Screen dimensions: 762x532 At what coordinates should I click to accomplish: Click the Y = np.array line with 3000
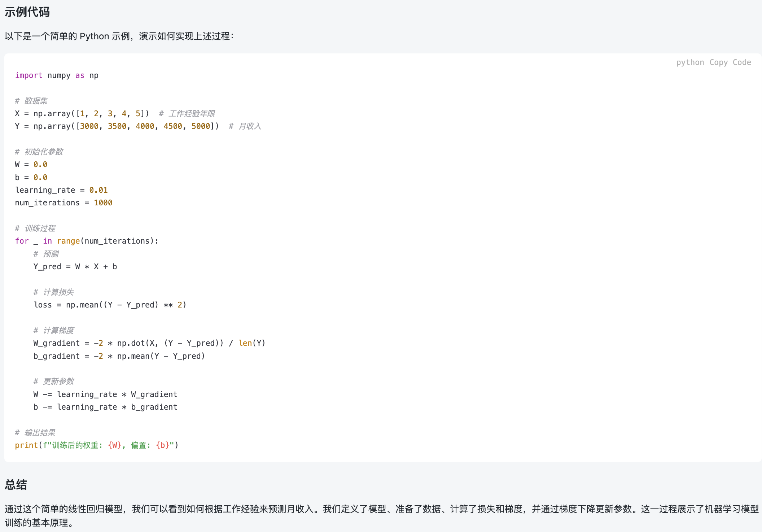[x=117, y=126]
